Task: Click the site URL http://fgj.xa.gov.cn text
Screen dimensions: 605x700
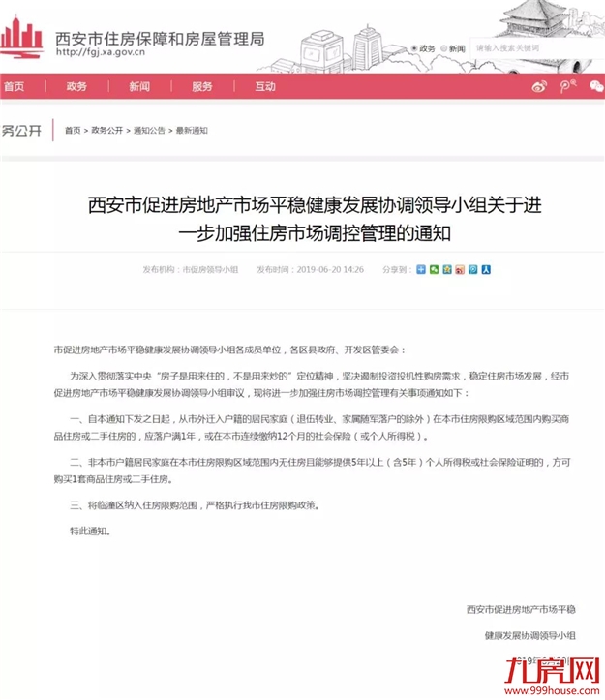Action: pyautogui.click(x=101, y=52)
